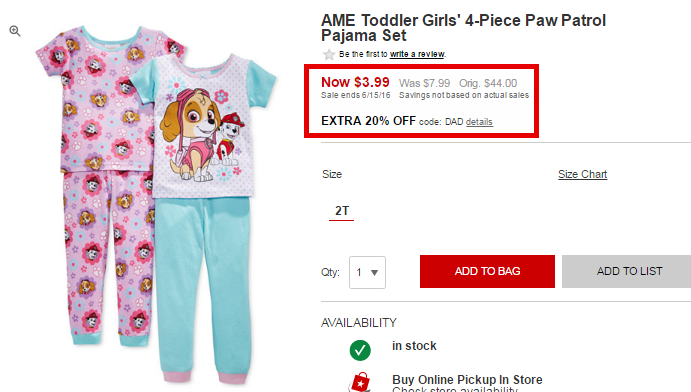Open the promo code 'details' link
The image size is (691, 392).
click(x=479, y=122)
